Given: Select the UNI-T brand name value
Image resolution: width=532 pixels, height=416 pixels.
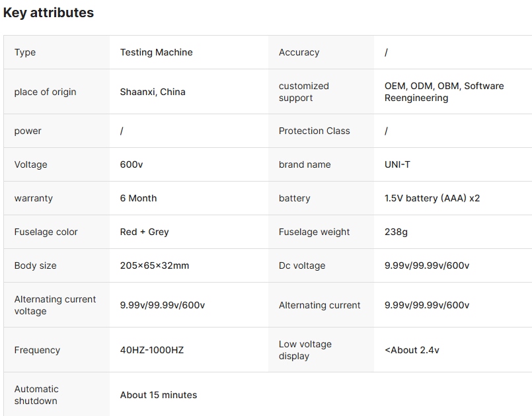Looking at the screenshot, I should pyautogui.click(x=397, y=164).
